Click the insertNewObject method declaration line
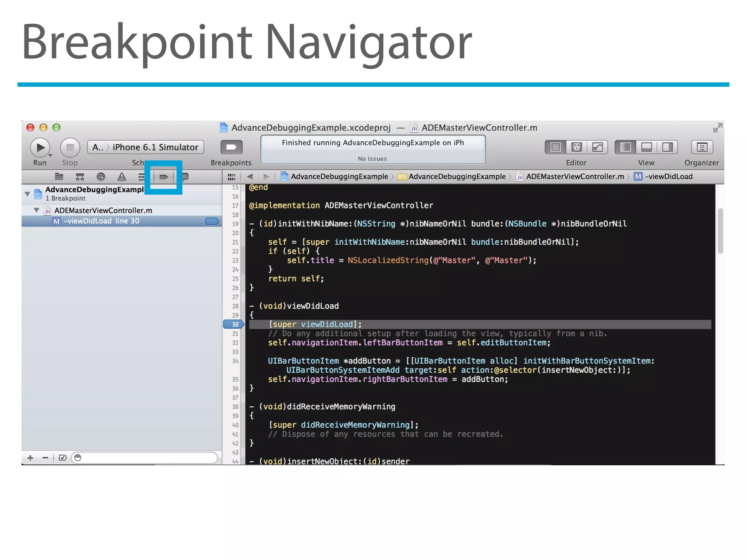 [x=330, y=461]
